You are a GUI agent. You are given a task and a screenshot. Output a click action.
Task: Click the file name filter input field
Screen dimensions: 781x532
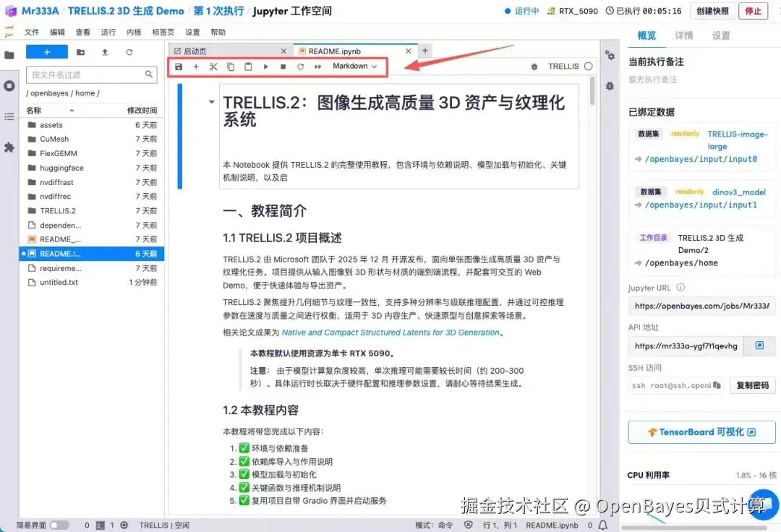tap(91, 74)
